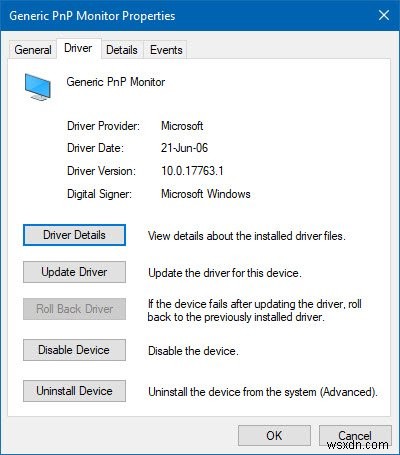Click the 'Driver Version:' label
Image resolution: width=400 pixels, height=455 pixels.
pyautogui.click(x=101, y=171)
